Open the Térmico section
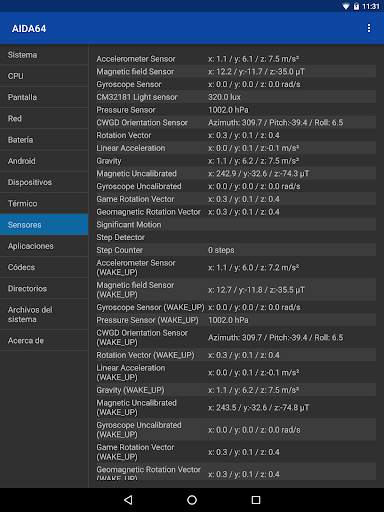Screen dimensions: 384x512 tap(44, 204)
